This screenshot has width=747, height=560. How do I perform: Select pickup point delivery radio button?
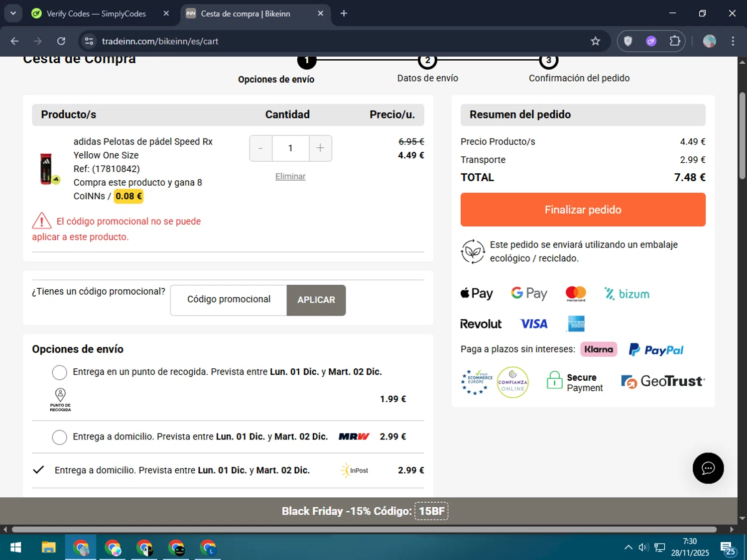point(59,372)
